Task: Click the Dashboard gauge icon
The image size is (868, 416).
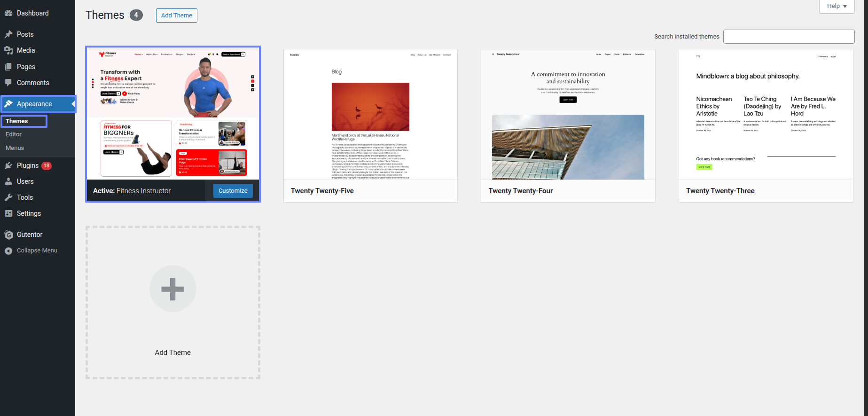Action: click(x=8, y=13)
